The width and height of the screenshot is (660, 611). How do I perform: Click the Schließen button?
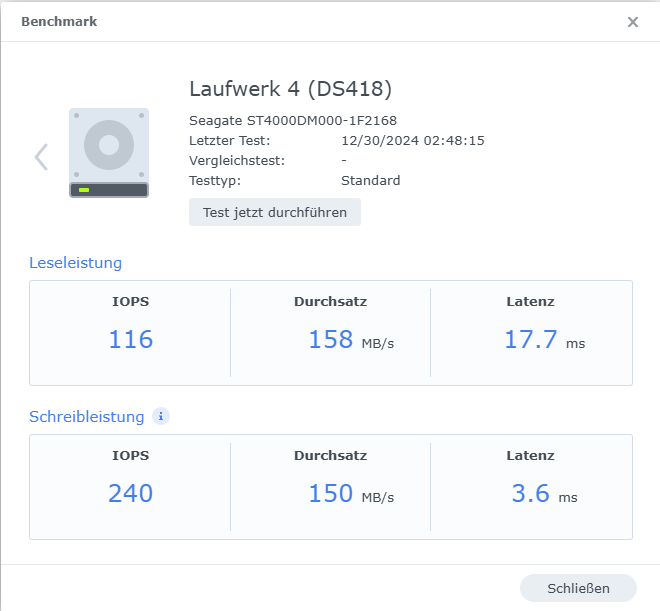(x=578, y=588)
